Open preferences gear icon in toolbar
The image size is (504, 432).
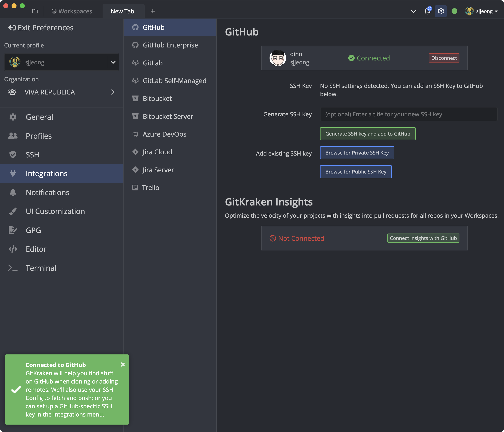click(x=440, y=11)
